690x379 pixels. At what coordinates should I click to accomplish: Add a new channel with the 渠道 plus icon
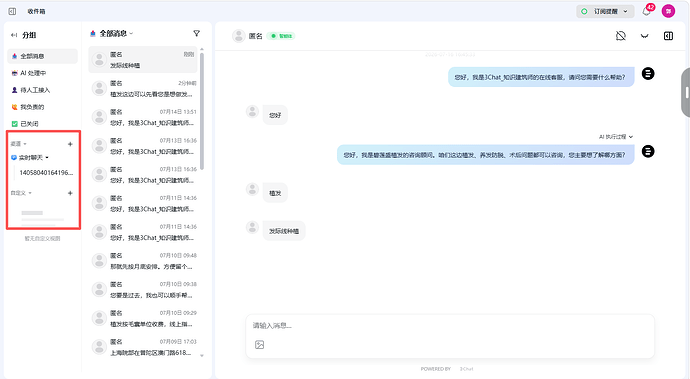click(70, 144)
